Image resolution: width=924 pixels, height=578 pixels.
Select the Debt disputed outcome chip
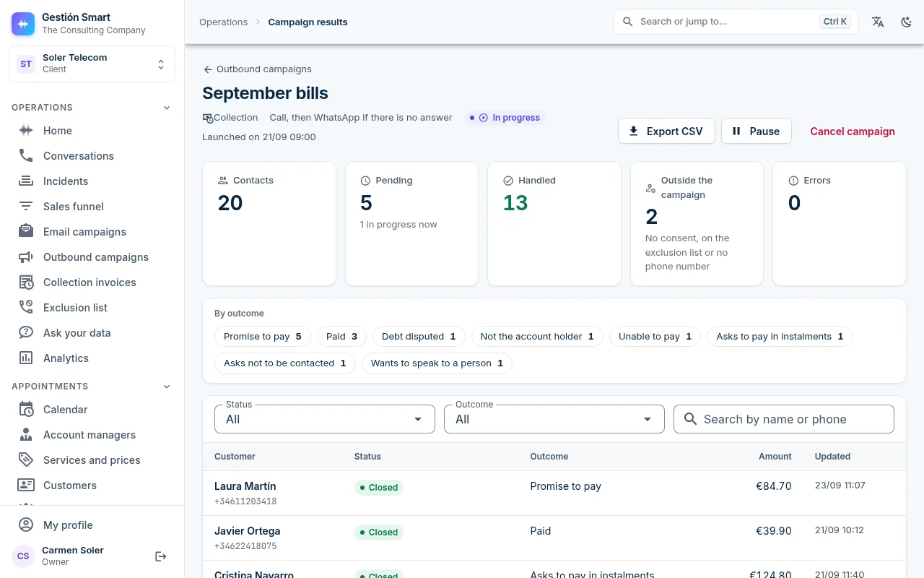click(419, 337)
